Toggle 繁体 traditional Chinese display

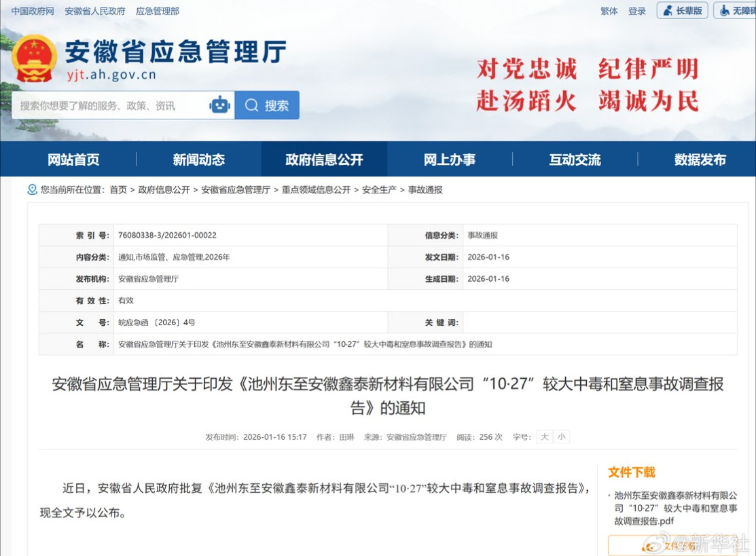click(609, 11)
